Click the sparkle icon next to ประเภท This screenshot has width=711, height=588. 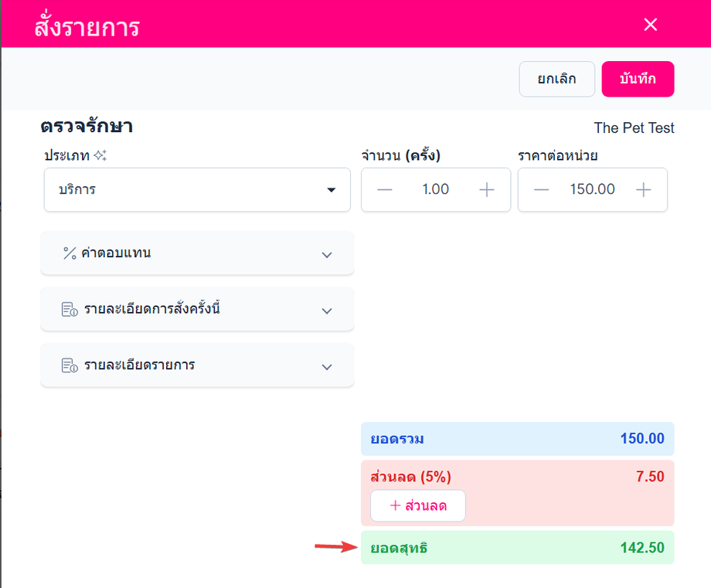(100, 155)
